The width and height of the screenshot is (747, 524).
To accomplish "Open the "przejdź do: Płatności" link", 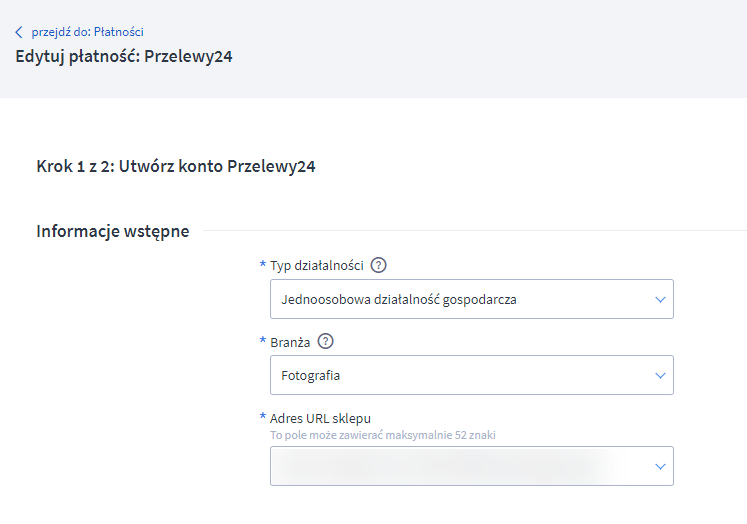I will coord(87,32).
